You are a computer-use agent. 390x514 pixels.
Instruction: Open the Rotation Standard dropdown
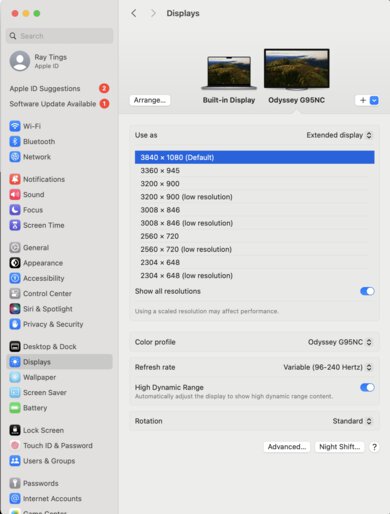point(352,421)
